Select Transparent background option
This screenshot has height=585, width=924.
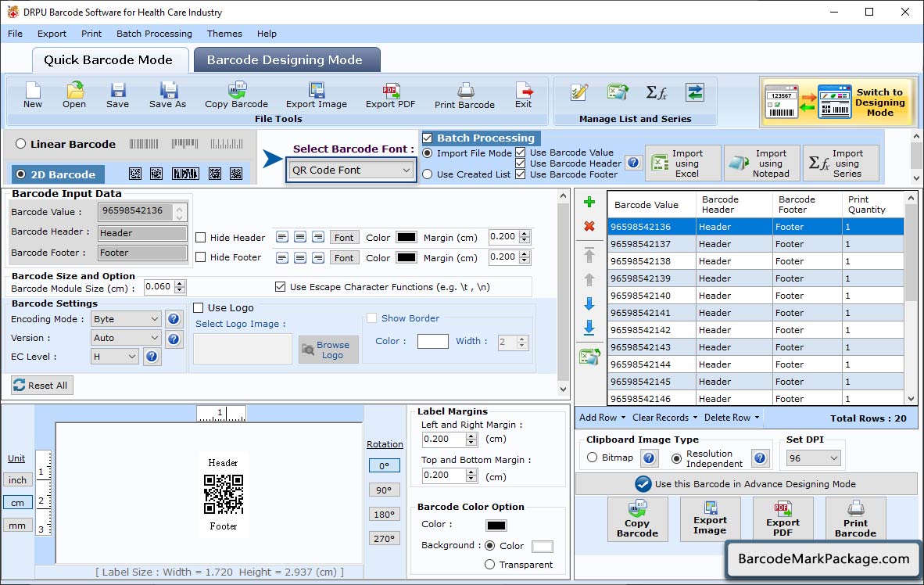pos(489,565)
